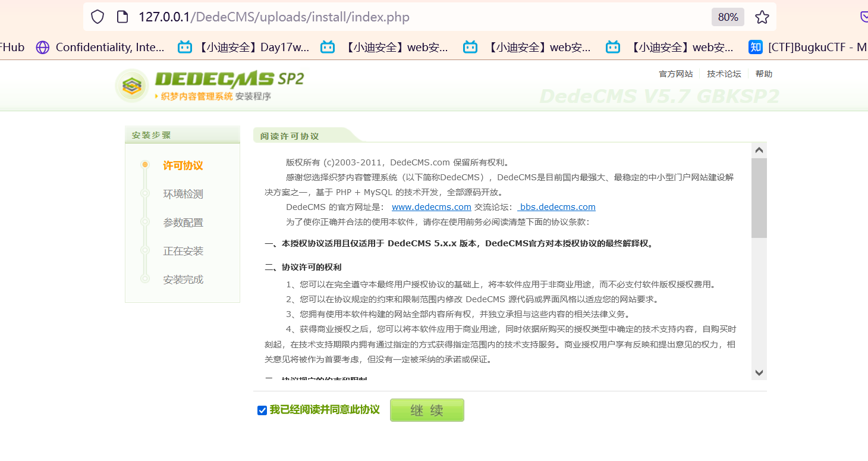
Task: Click the green 继续 button
Action: 427,410
